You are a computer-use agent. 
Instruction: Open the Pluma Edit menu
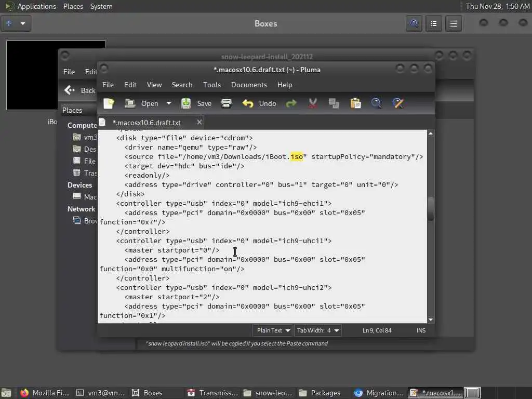[130, 85]
